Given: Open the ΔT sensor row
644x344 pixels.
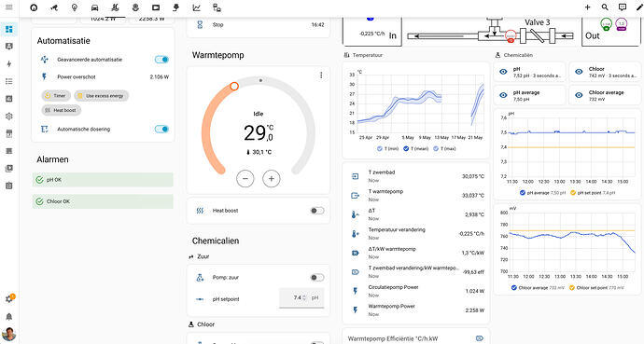Looking at the screenshot, I should click(416, 214).
